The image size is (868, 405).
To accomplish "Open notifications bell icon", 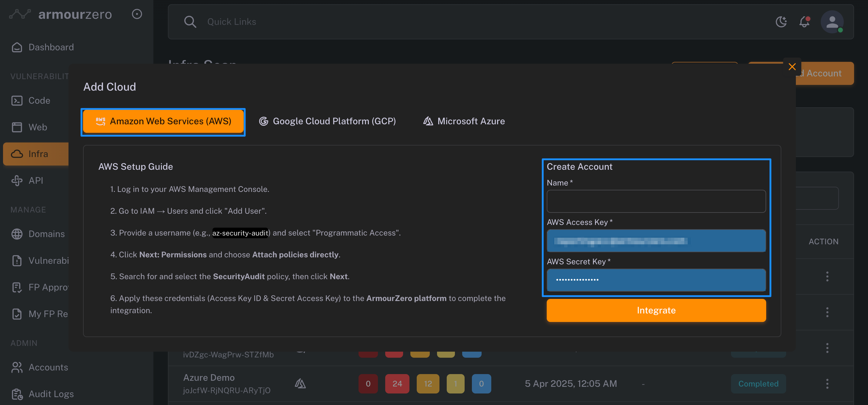I will (804, 22).
